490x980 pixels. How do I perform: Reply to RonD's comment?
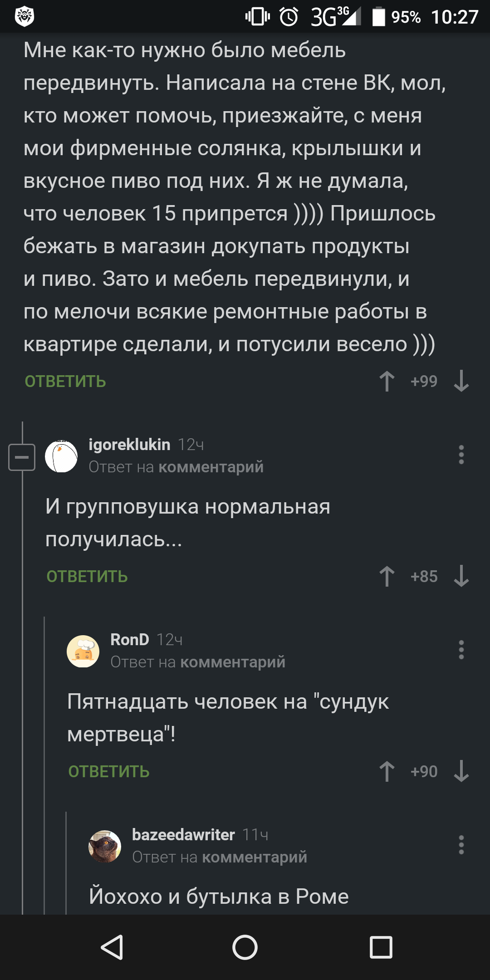[x=109, y=772]
